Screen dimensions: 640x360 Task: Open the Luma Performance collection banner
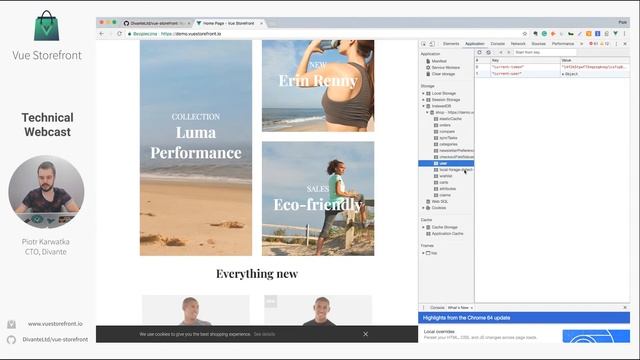(x=196, y=148)
